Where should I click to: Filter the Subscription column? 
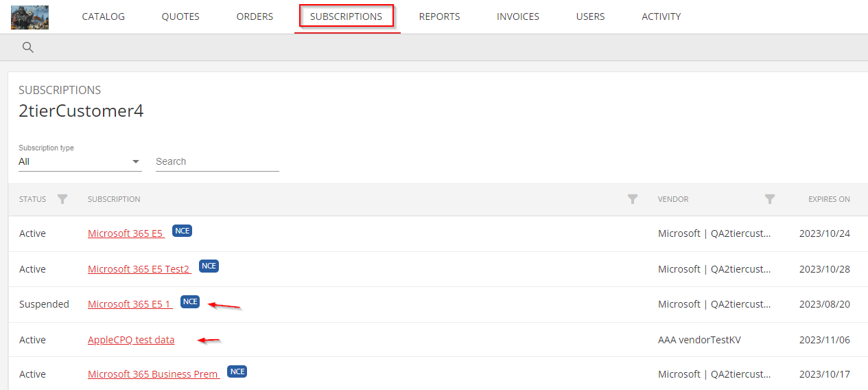[633, 199]
